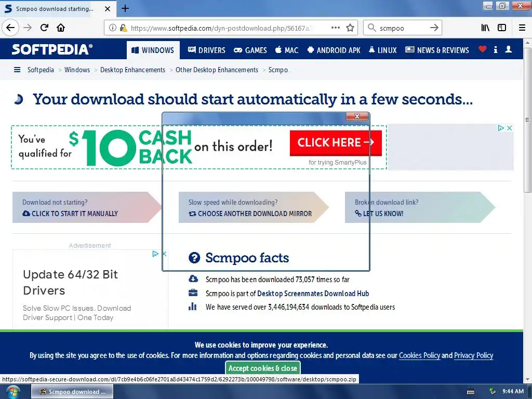Toggle the sidebar view icon
The width and height of the screenshot is (532, 399).
(x=502, y=28)
